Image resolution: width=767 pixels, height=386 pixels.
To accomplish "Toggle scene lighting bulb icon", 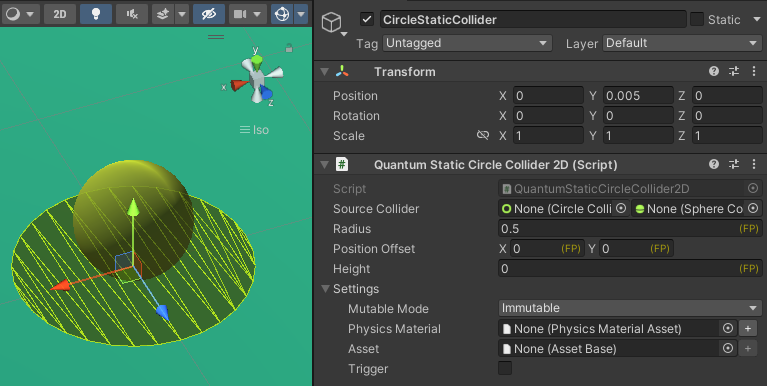I will 95,14.
